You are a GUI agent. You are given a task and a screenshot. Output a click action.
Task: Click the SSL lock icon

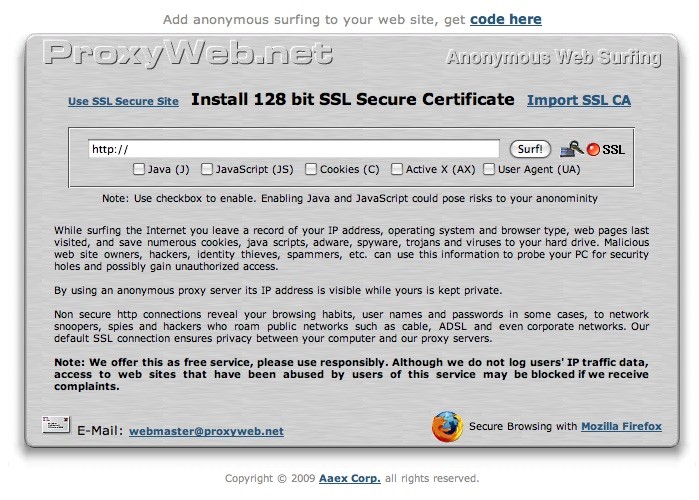[x=572, y=149]
